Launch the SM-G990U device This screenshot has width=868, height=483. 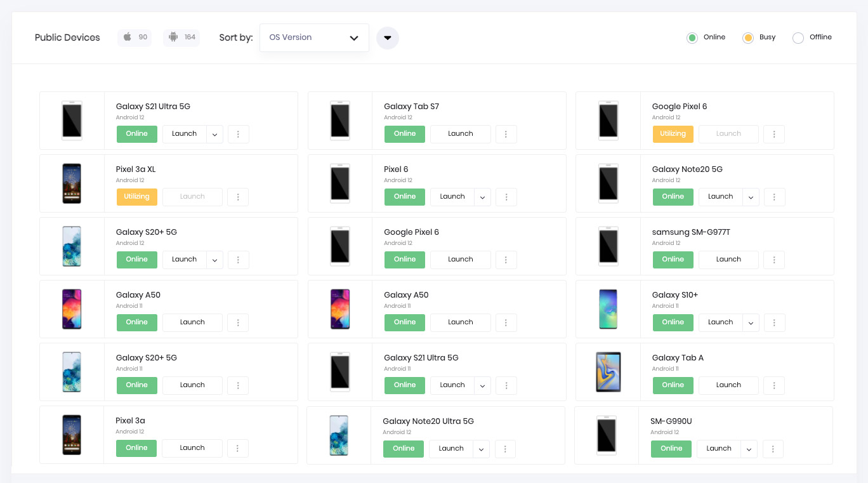click(x=719, y=449)
